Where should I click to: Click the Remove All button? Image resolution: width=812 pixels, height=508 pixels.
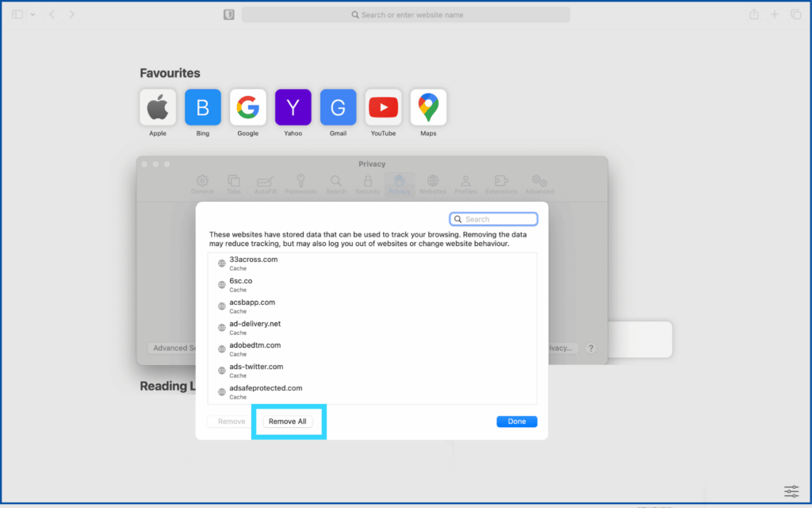287,421
